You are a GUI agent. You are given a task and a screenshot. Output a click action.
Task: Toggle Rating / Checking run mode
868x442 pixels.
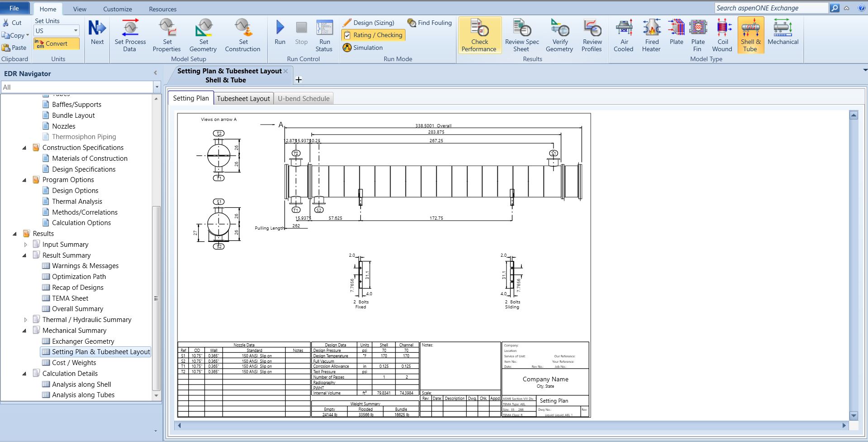[x=373, y=35]
